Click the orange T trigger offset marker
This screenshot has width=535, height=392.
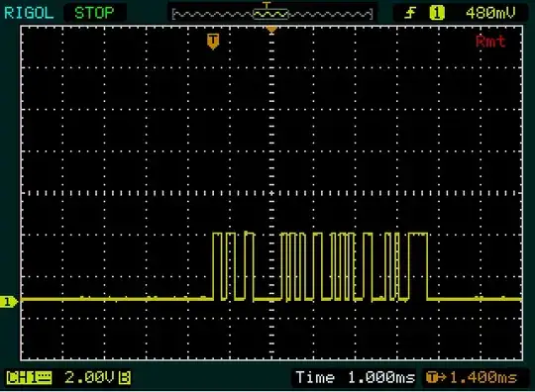pyautogui.click(x=213, y=42)
